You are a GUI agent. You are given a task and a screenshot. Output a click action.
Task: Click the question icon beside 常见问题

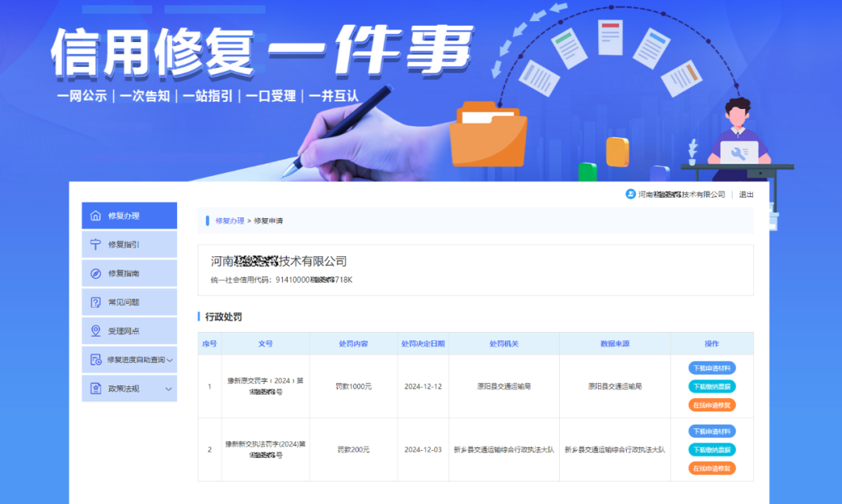(x=96, y=302)
